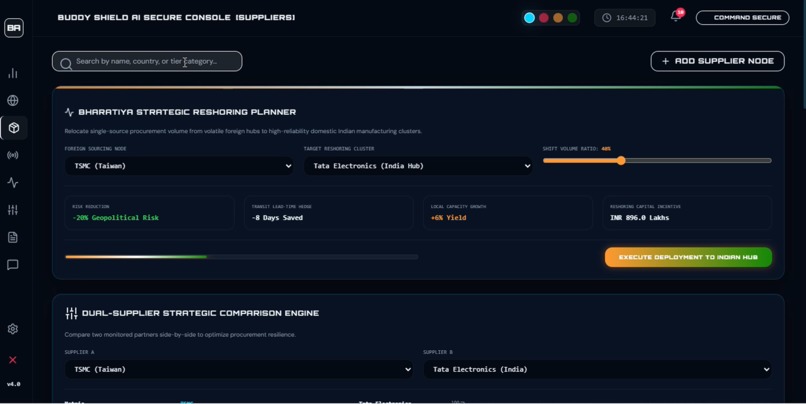Select the red theme color dot
The width and height of the screenshot is (806, 404).
click(544, 18)
